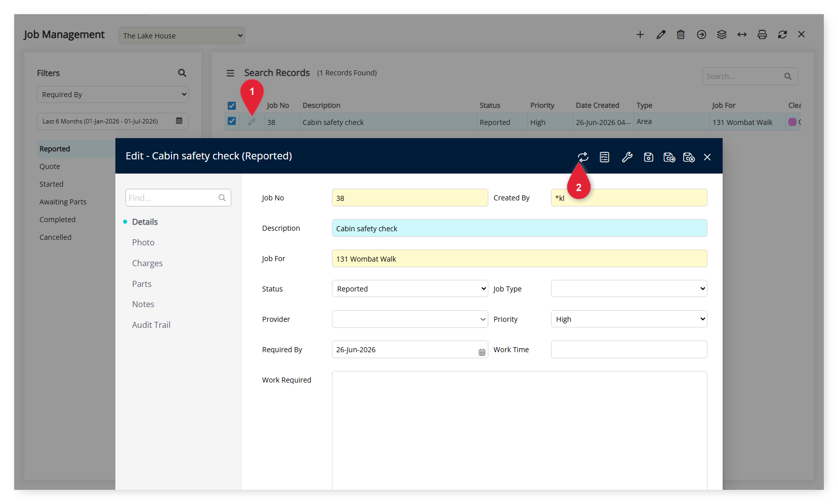
Task: Click the pencil edit icon in the top toolbar
Action: coord(661,34)
